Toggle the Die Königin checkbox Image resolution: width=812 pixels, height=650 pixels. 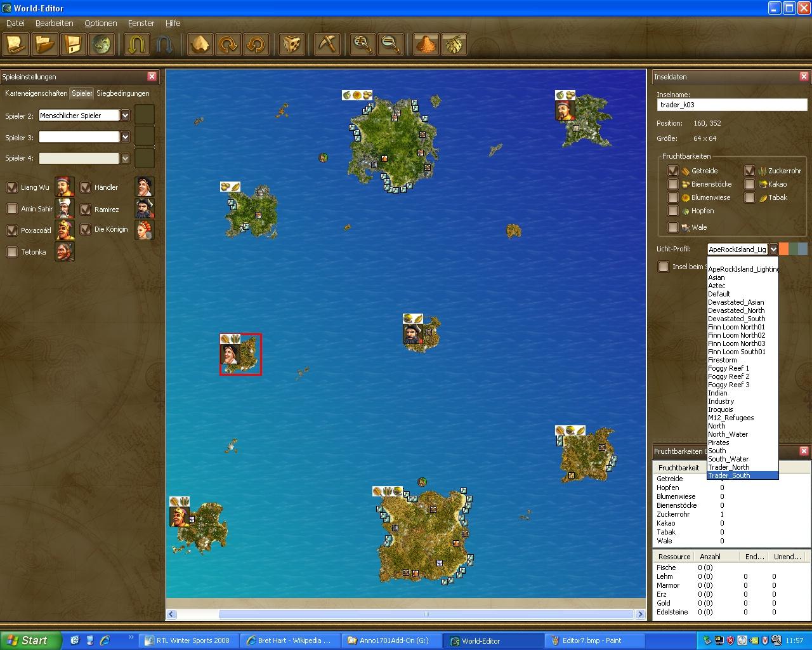point(86,229)
